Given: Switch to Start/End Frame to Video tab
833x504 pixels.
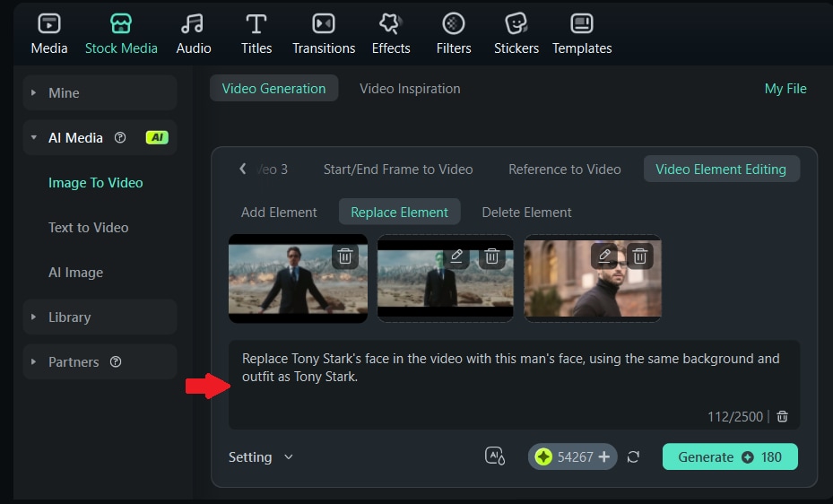Looking at the screenshot, I should click(398, 169).
